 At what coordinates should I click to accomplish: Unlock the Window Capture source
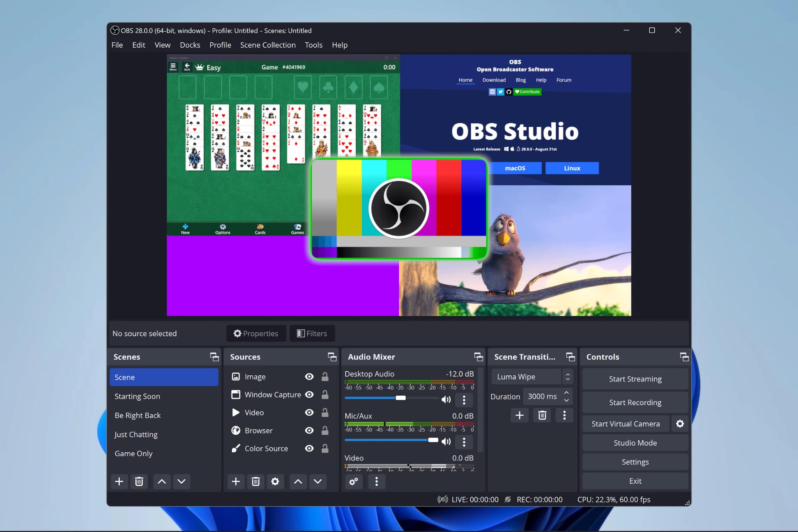point(325,394)
